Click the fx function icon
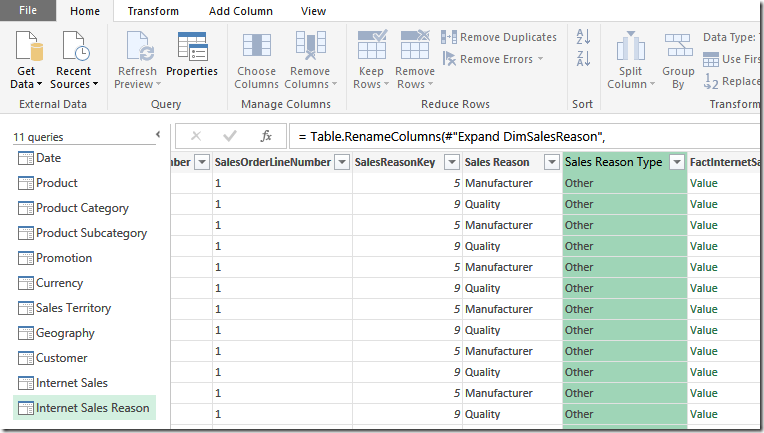Screen dimensions: 764x433 [266, 136]
